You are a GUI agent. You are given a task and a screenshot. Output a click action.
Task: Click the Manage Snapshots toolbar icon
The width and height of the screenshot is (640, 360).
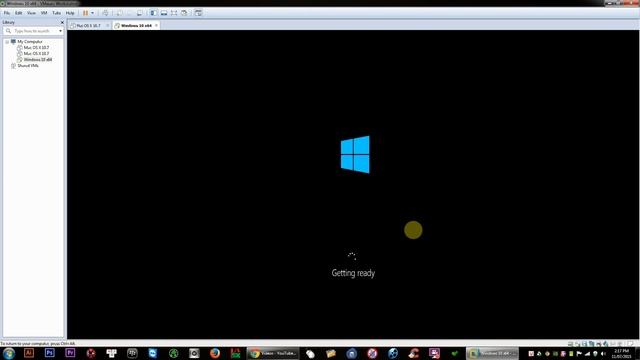[x=140, y=13]
